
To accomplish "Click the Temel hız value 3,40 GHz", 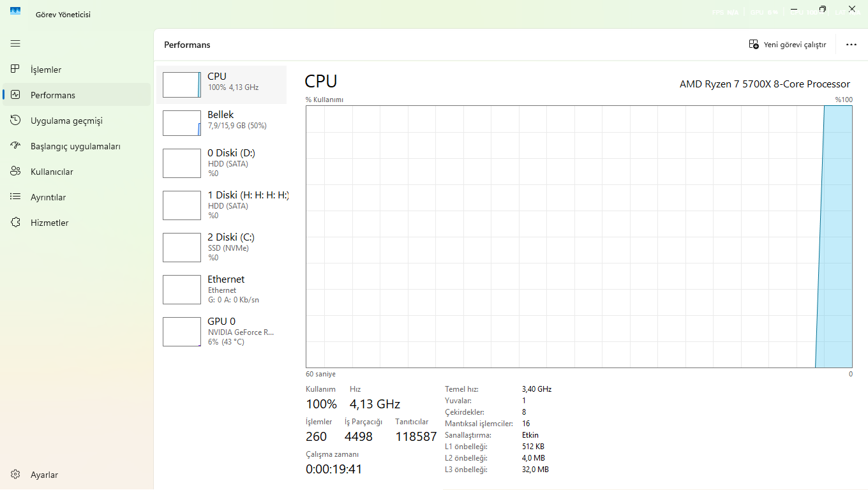I will pyautogui.click(x=537, y=389).
